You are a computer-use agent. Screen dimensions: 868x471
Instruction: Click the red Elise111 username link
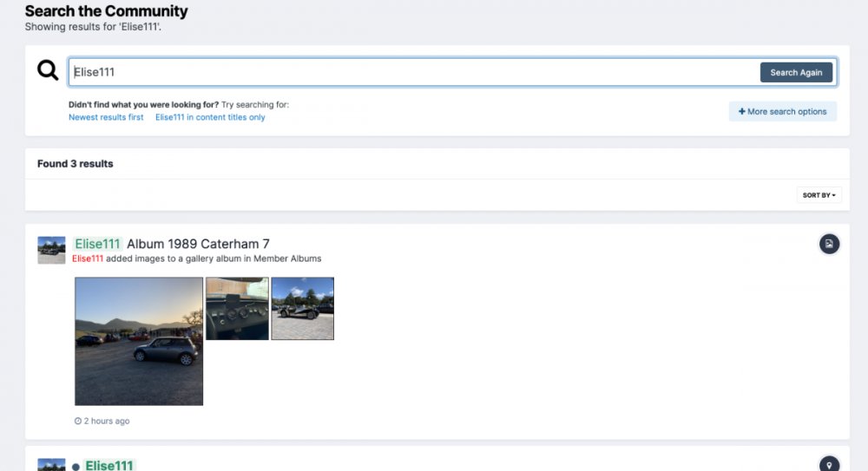pyautogui.click(x=88, y=258)
